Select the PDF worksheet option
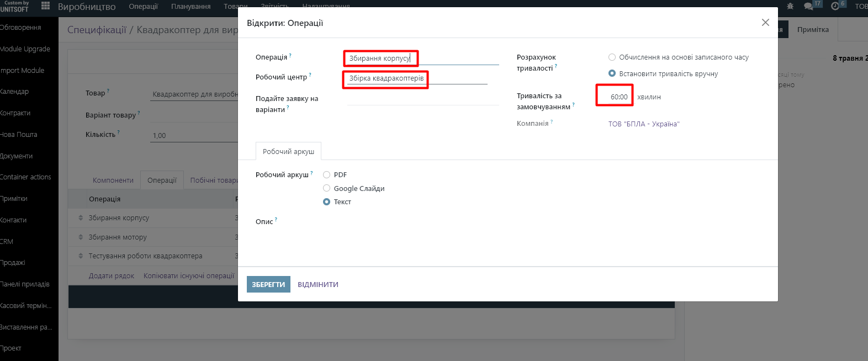Viewport: 868px width, 361px height. click(327, 175)
